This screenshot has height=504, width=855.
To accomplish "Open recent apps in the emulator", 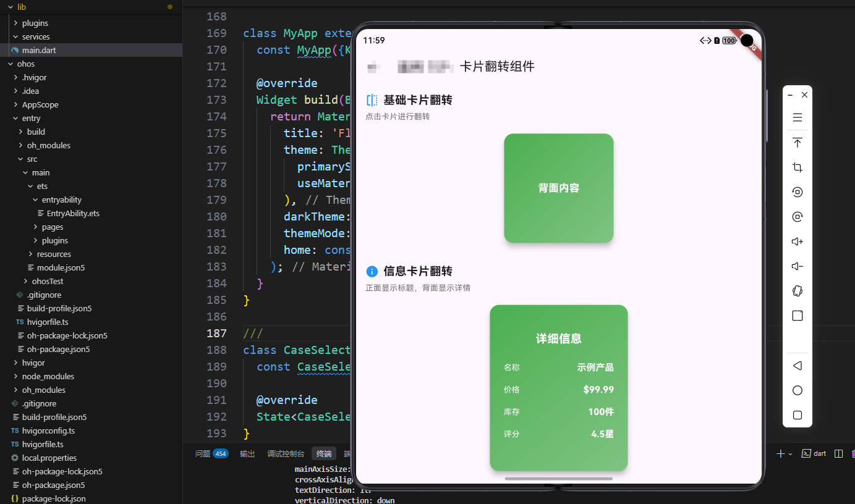I will [797, 415].
